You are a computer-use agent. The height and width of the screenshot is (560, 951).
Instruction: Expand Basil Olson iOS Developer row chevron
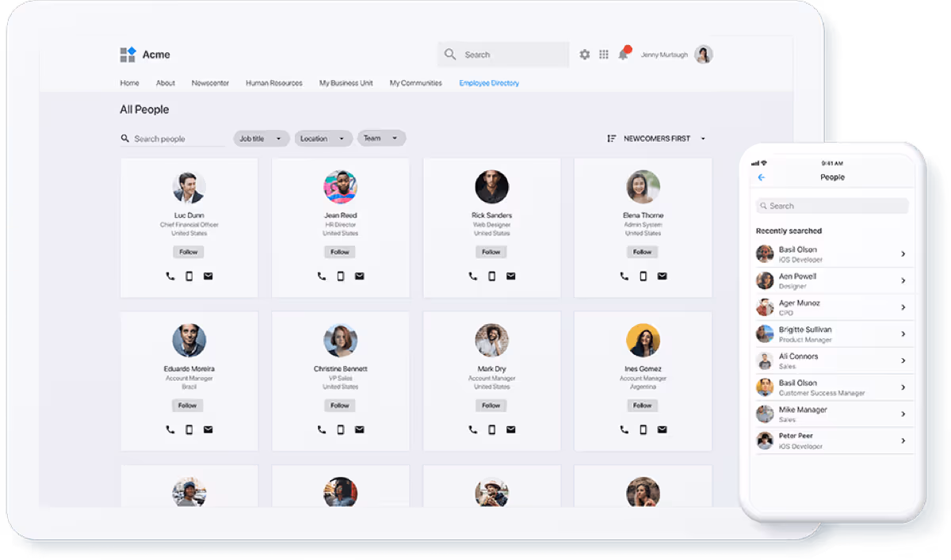(903, 254)
